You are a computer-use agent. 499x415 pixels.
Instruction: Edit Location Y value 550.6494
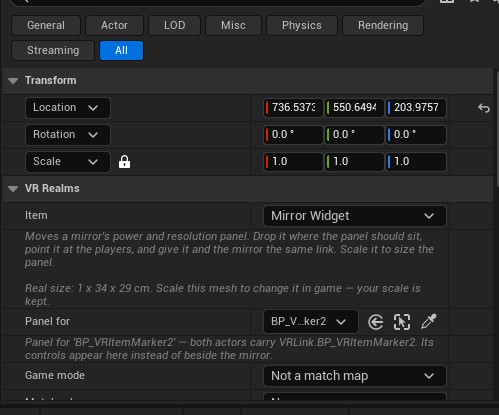point(354,108)
